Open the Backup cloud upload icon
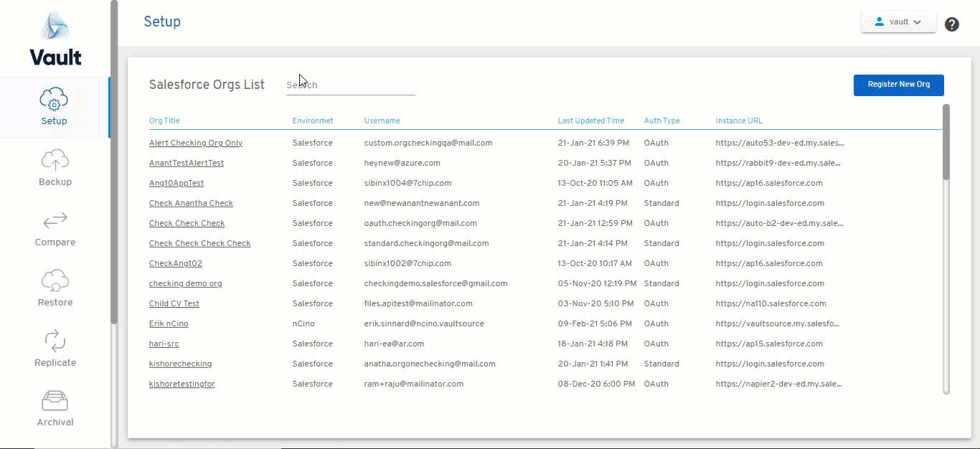980x449 pixels. coord(55,160)
